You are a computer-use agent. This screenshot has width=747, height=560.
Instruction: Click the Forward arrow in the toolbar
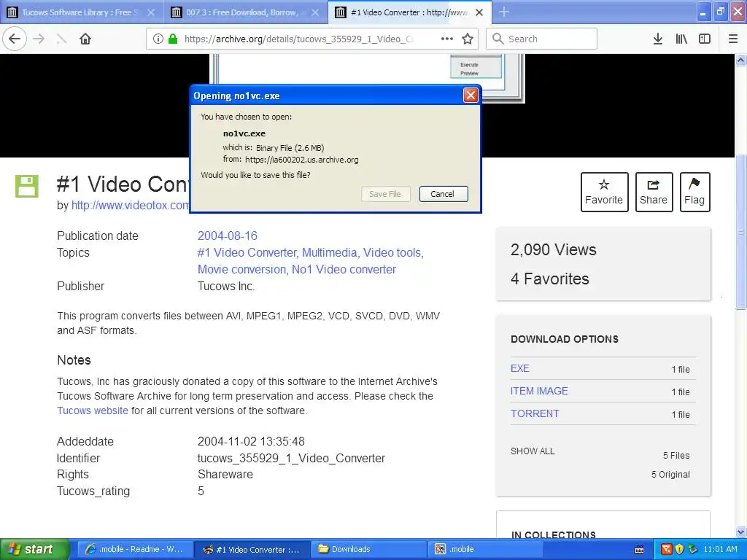pyautogui.click(x=39, y=39)
